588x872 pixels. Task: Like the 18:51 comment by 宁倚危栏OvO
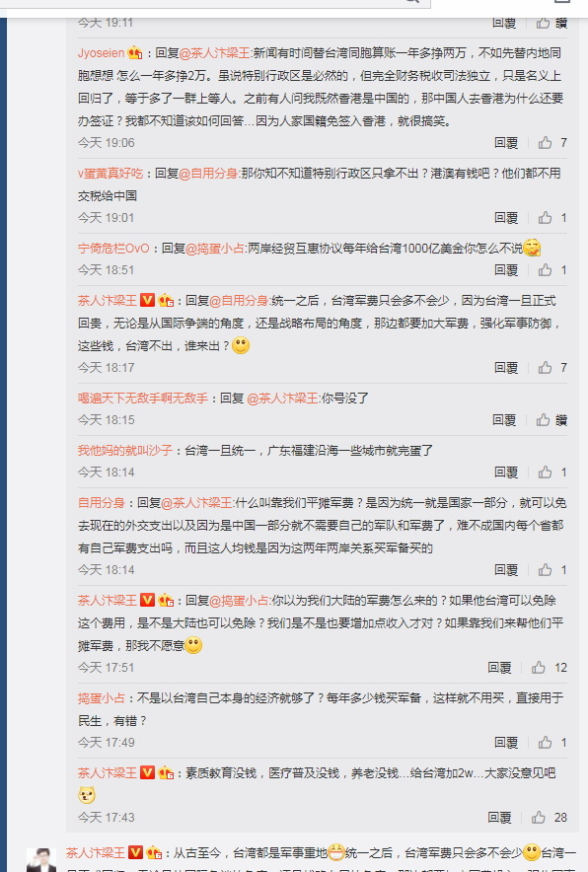(x=545, y=269)
